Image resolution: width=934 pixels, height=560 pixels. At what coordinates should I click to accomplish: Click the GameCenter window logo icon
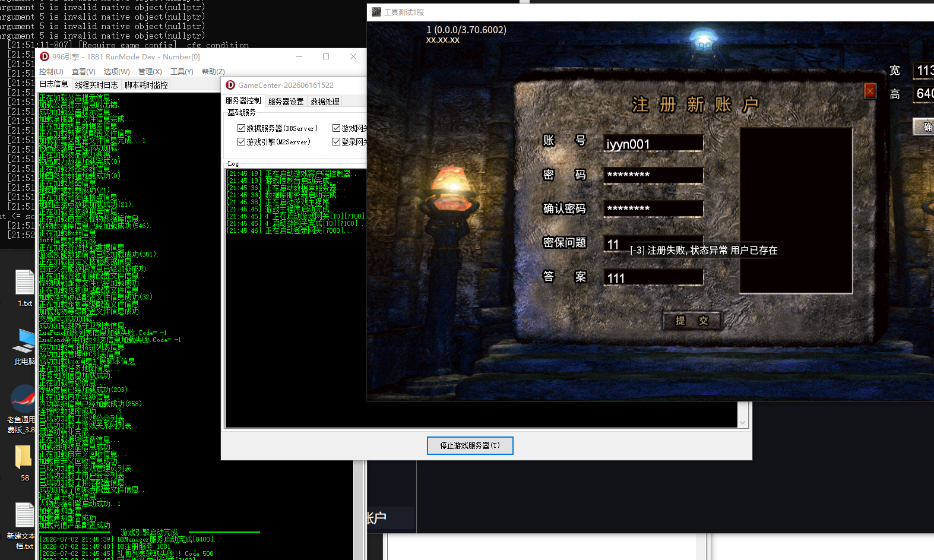pos(230,85)
